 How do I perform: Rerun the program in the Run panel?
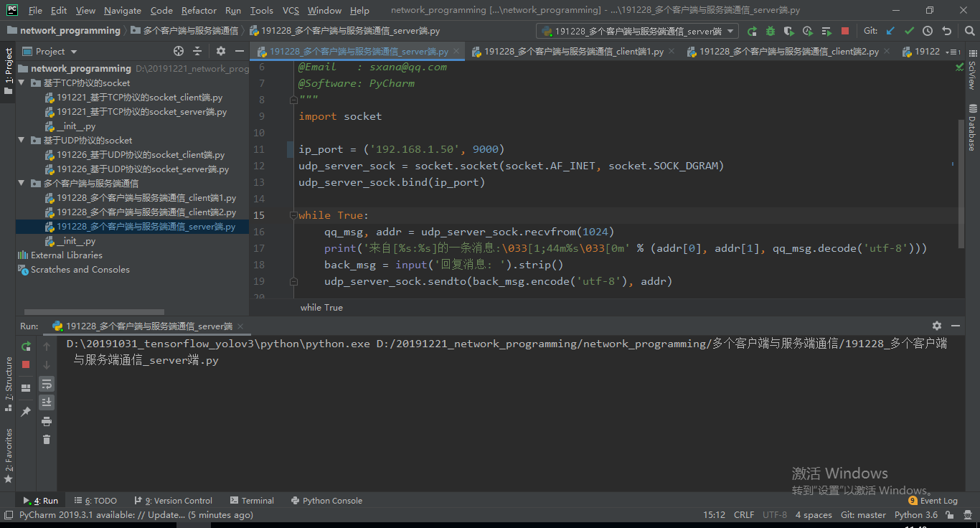(26, 346)
